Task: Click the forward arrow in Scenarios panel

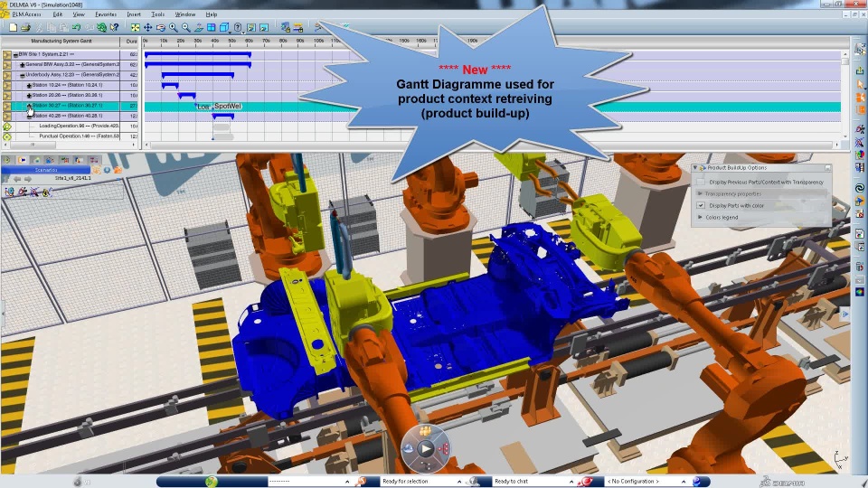Action: tap(27, 179)
